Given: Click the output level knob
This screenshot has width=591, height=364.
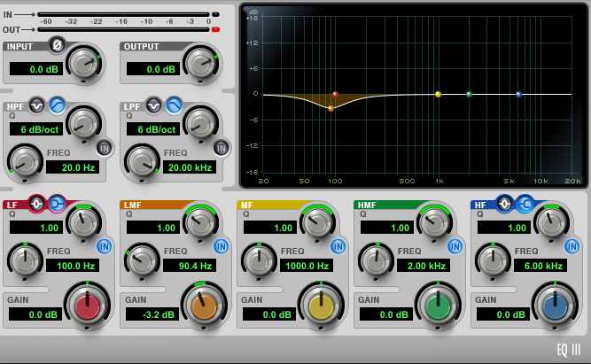Looking at the screenshot, I should [x=202, y=63].
